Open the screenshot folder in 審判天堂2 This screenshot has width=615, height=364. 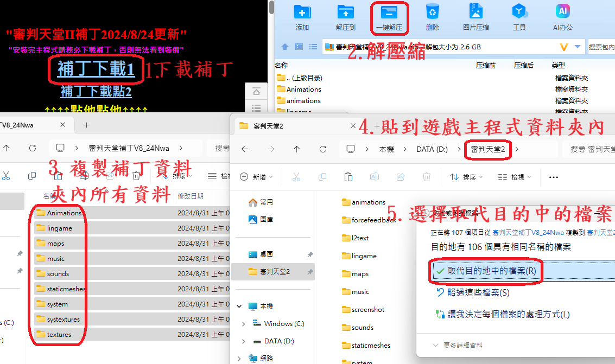[363, 310]
